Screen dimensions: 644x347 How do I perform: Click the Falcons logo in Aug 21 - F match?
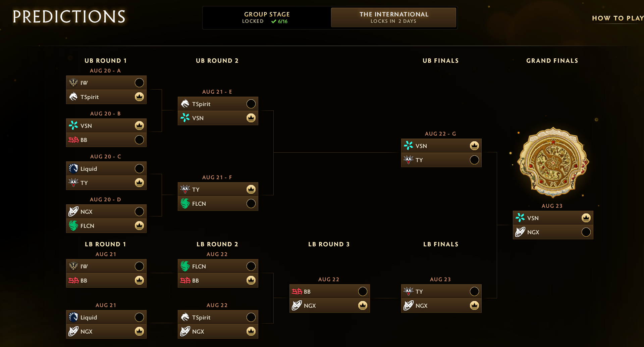coord(185,203)
